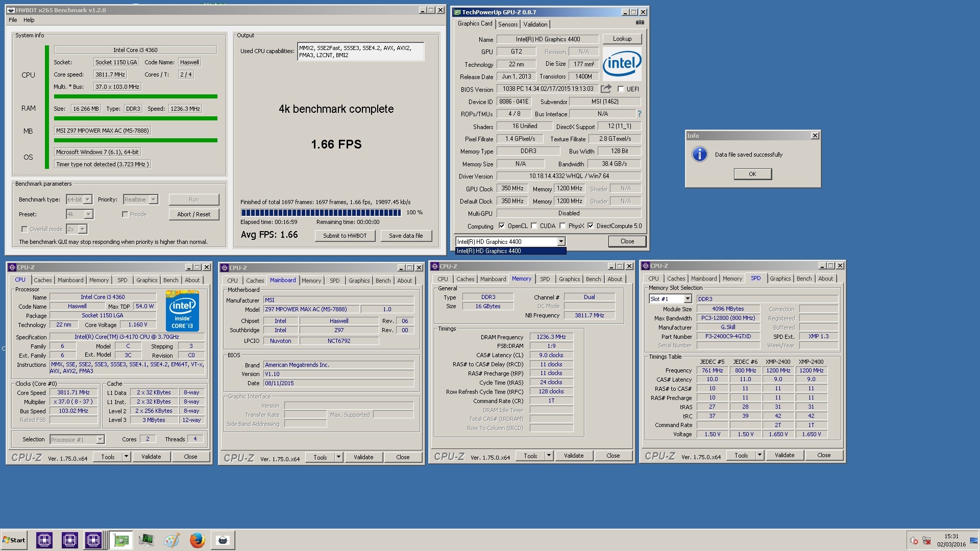This screenshot has width=980, height=551.
Task: Click the Bus Interface question mark icon
Action: (x=639, y=114)
